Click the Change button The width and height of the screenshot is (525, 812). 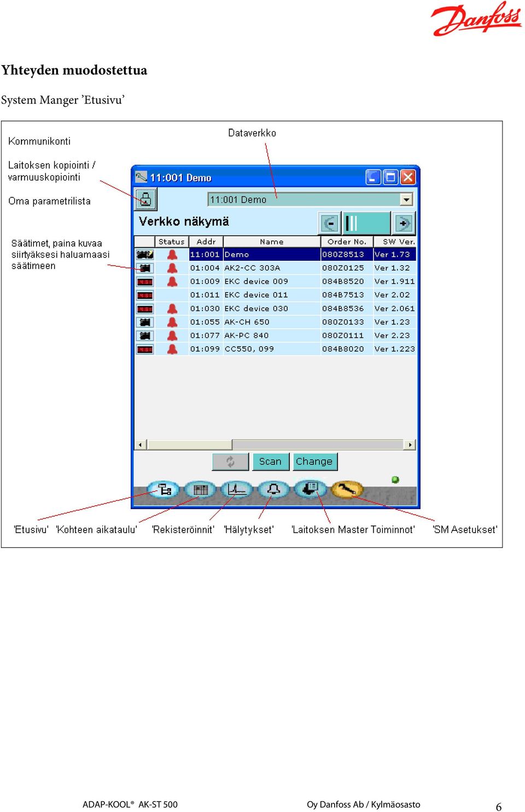[x=314, y=462]
